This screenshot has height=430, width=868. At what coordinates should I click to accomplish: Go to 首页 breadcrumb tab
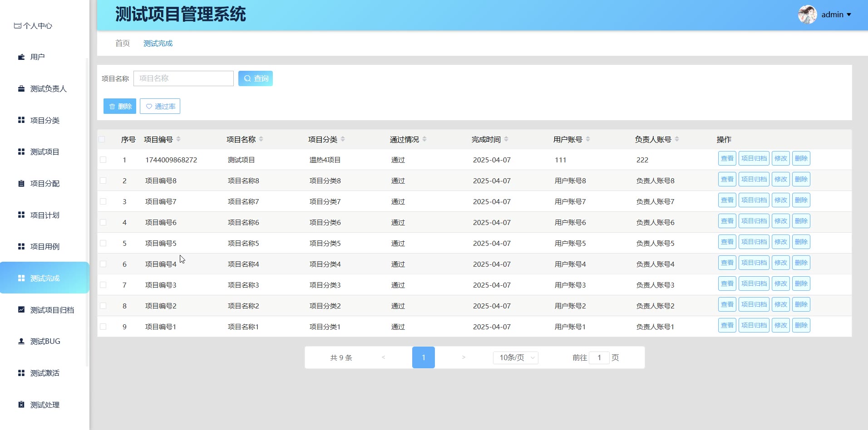point(123,43)
